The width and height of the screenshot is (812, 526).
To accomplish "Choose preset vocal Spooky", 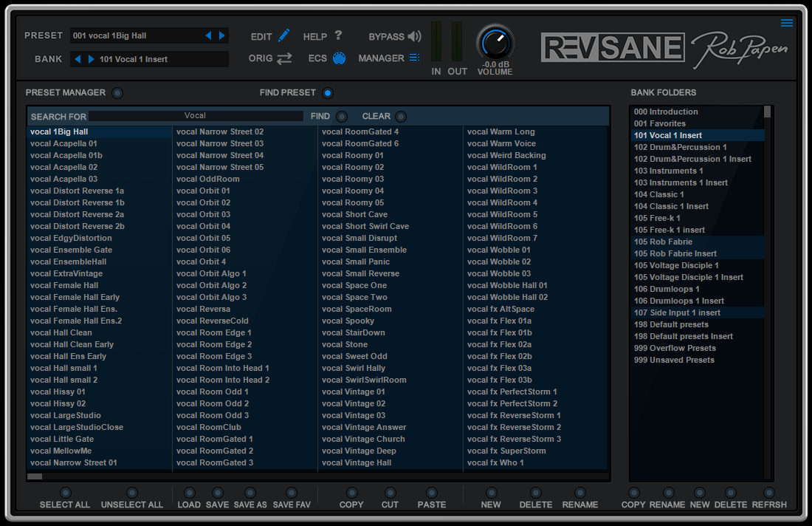I will (x=390, y=321).
